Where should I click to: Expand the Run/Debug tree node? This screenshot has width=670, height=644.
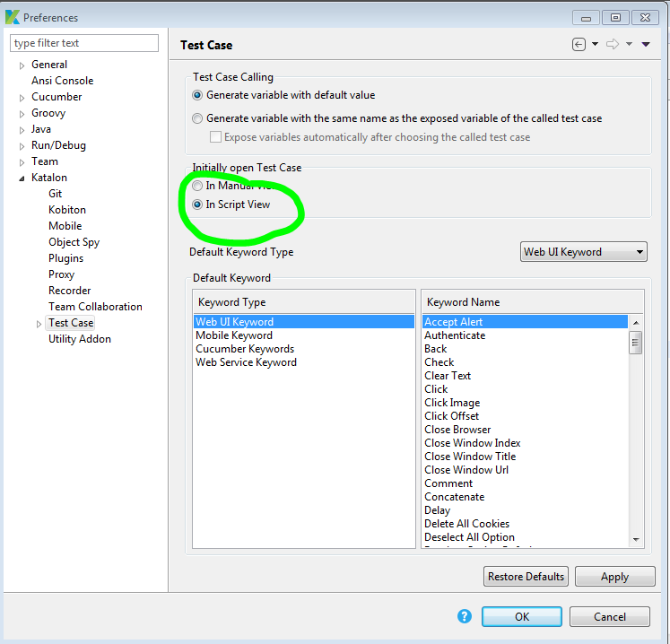click(x=22, y=146)
